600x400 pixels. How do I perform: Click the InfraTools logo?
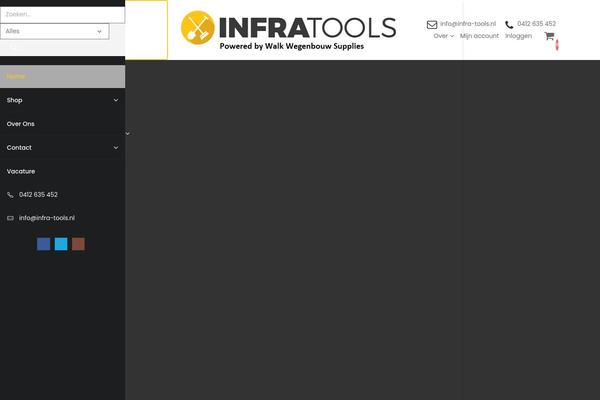click(x=289, y=30)
